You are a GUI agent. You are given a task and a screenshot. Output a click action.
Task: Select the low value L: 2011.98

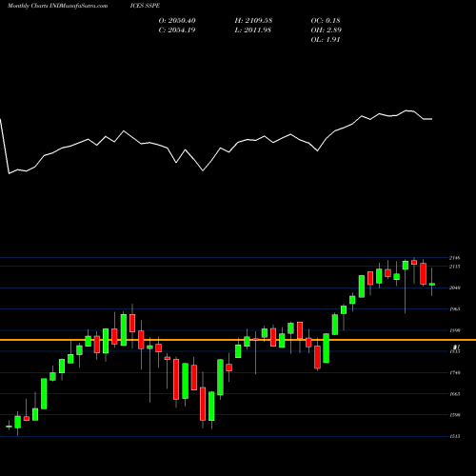pyautogui.click(x=253, y=30)
